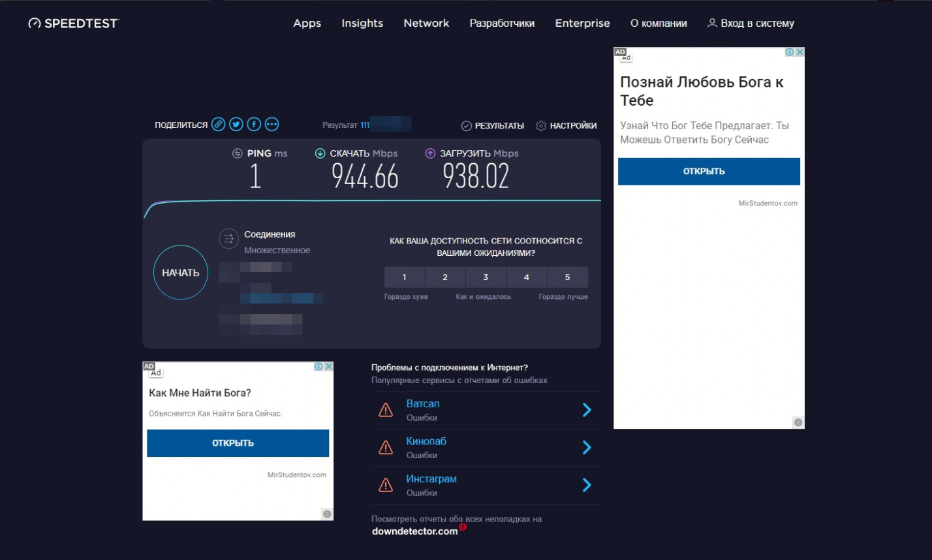Image resolution: width=932 pixels, height=560 pixels.
Task: Rate network availability as 1
Action: [x=404, y=277]
